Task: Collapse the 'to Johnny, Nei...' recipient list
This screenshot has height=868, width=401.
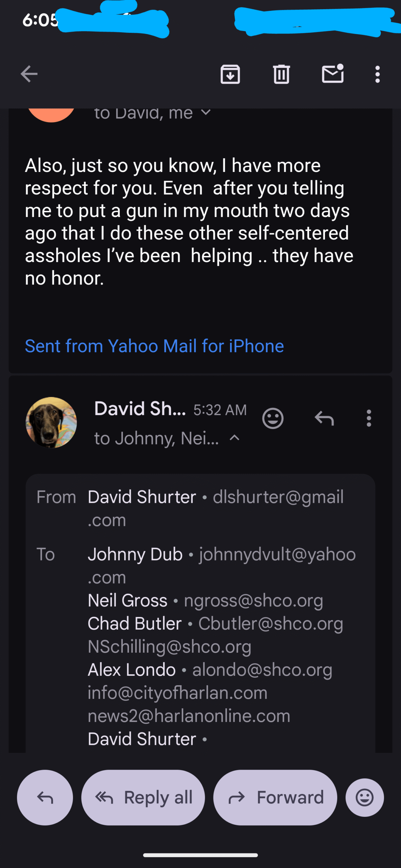Action: click(x=234, y=438)
